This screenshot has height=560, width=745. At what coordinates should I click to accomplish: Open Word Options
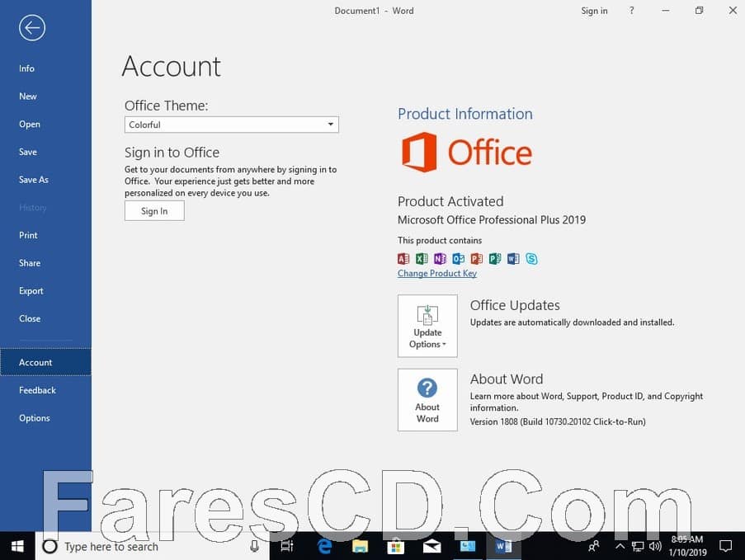[34, 418]
